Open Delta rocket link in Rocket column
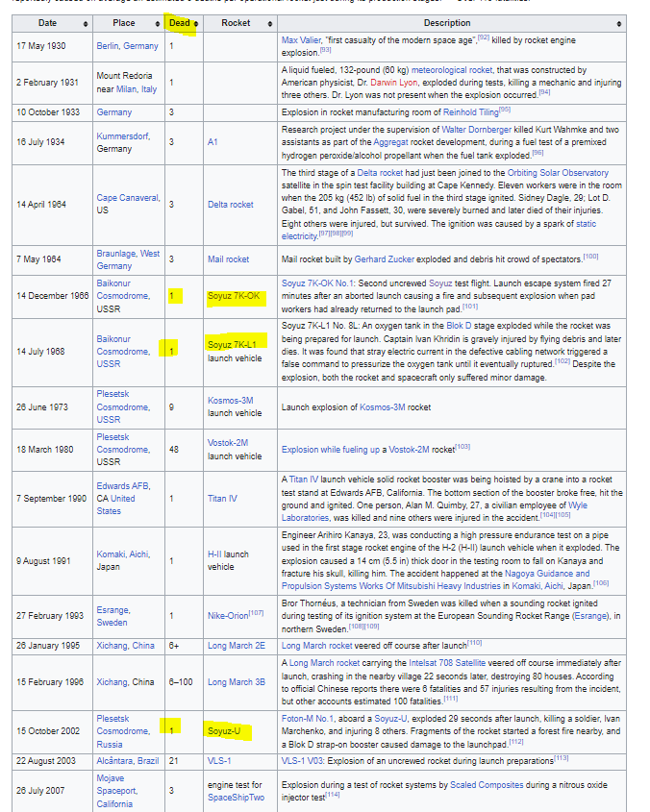This screenshot has height=812, width=650. click(230, 205)
